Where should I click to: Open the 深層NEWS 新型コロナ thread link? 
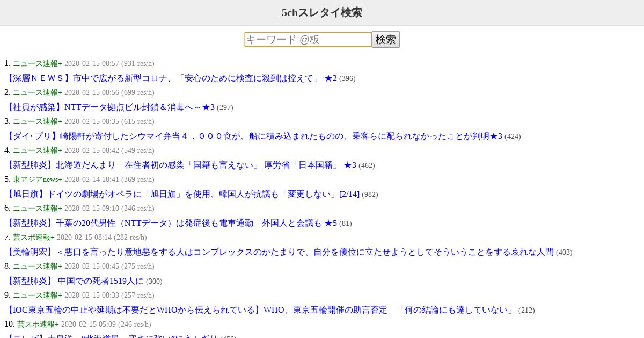[x=171, y=78]
